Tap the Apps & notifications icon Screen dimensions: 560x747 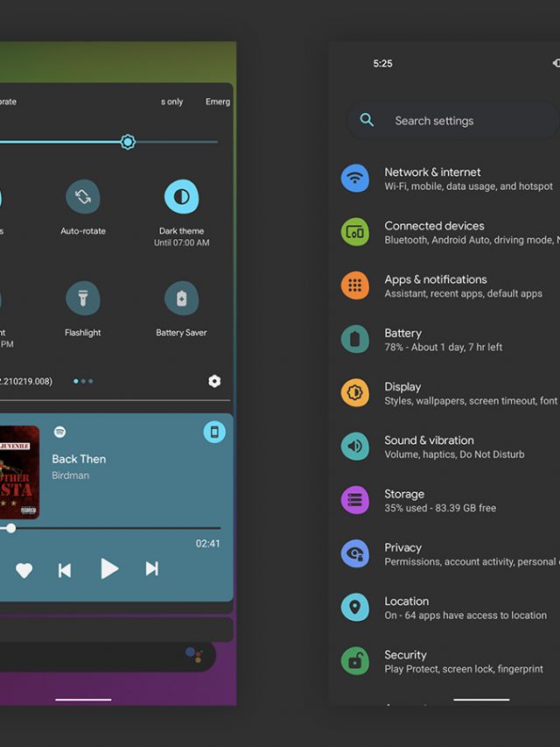354,285
